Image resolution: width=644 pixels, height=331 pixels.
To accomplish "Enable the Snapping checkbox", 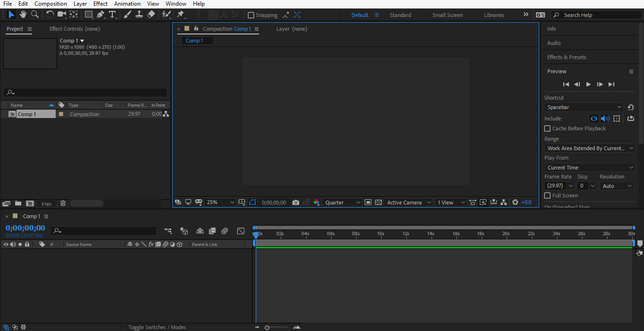I will pyautogui.click(x=251, y=15).
